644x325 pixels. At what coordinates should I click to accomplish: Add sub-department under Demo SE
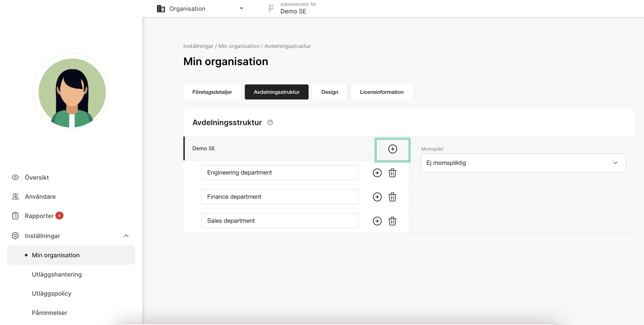(x=393, y=149)
